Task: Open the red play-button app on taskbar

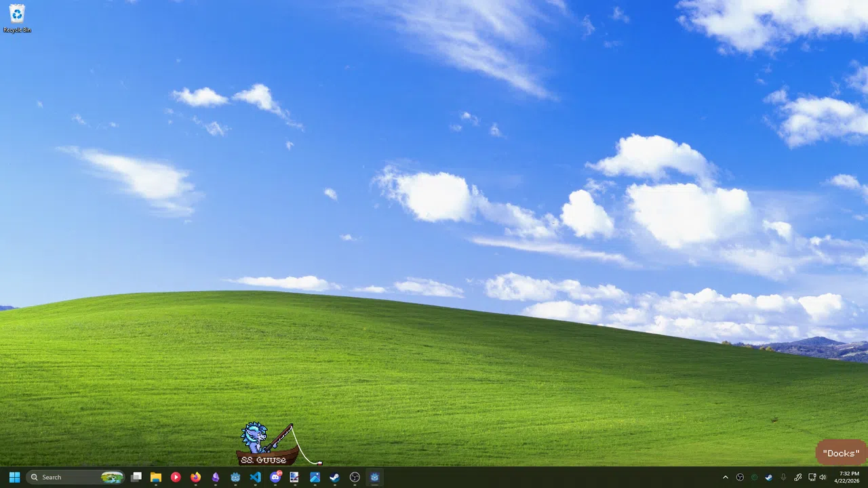Action: click(x=176, y=477)
